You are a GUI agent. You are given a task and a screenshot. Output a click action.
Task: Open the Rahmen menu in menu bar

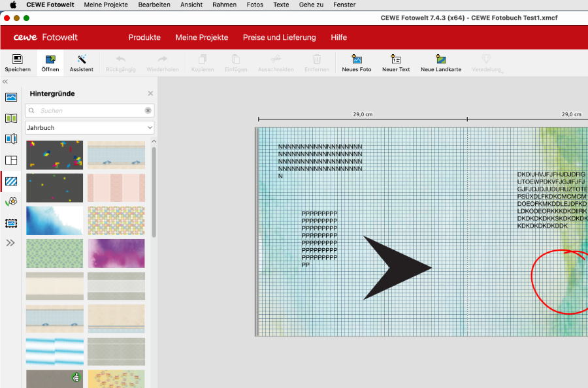tap(224, 5)
